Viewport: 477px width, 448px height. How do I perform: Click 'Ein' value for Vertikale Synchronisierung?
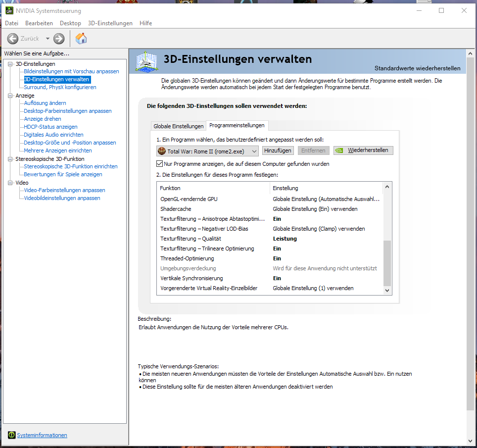pos(277,278)
